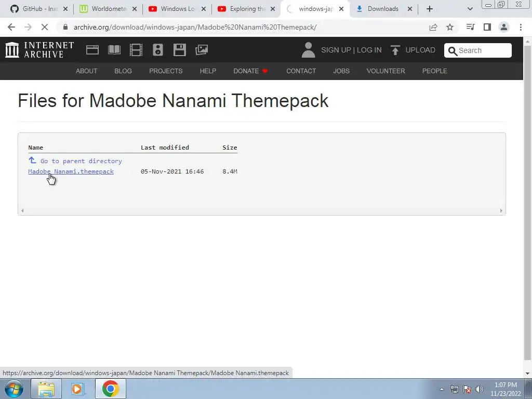Open Chrome three-dot menu

(x=521, y=27)
